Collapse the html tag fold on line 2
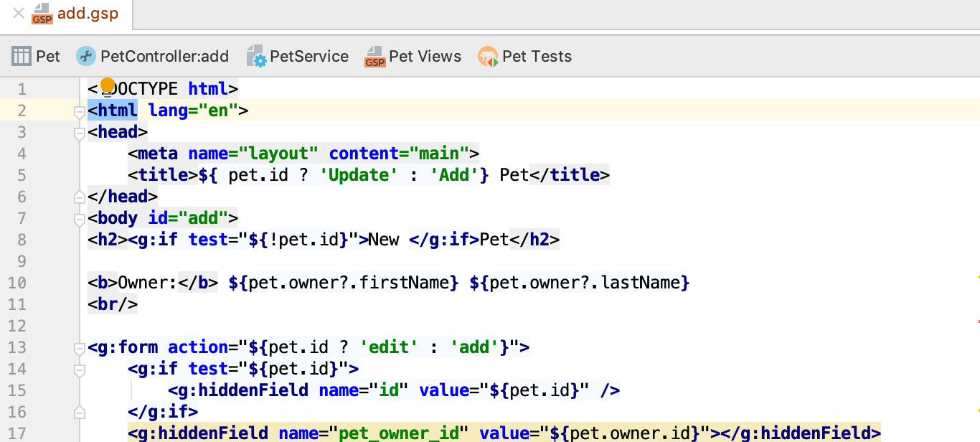The height and width of the screenshot is (442, 980). [x=80, y=111]
